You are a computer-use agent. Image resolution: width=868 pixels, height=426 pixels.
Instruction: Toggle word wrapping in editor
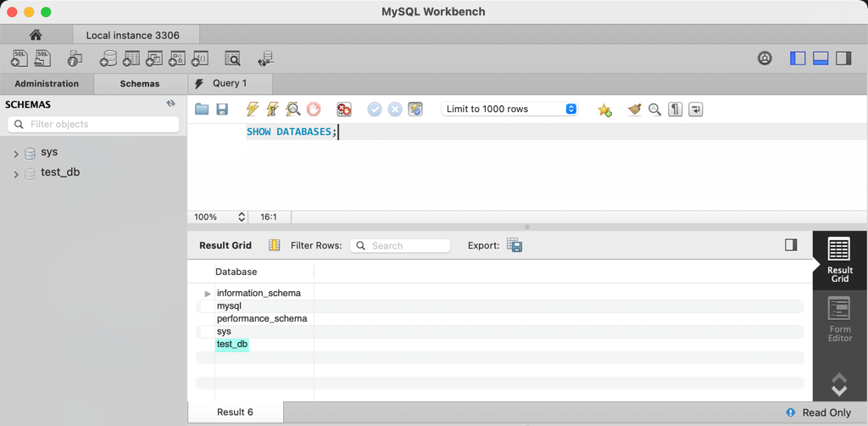pyautogui.click(x=695, y=109)
